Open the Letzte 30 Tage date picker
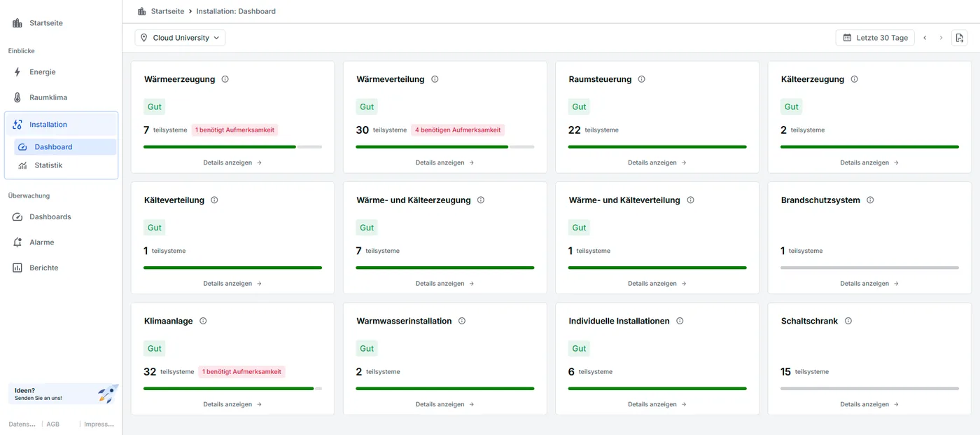The height and width of the screenshot is (435, 980). pyautogui.click(x=875, y=38)
